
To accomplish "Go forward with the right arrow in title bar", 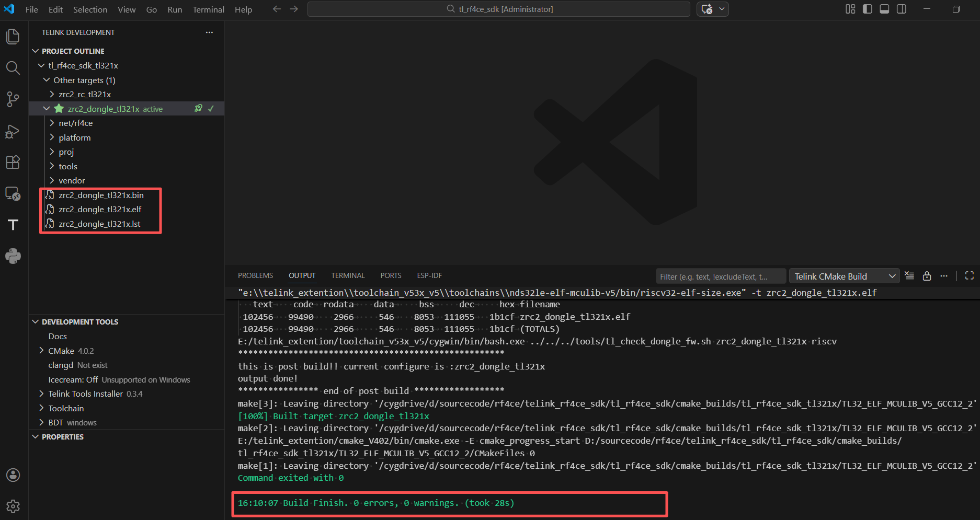I will point(294,9).
